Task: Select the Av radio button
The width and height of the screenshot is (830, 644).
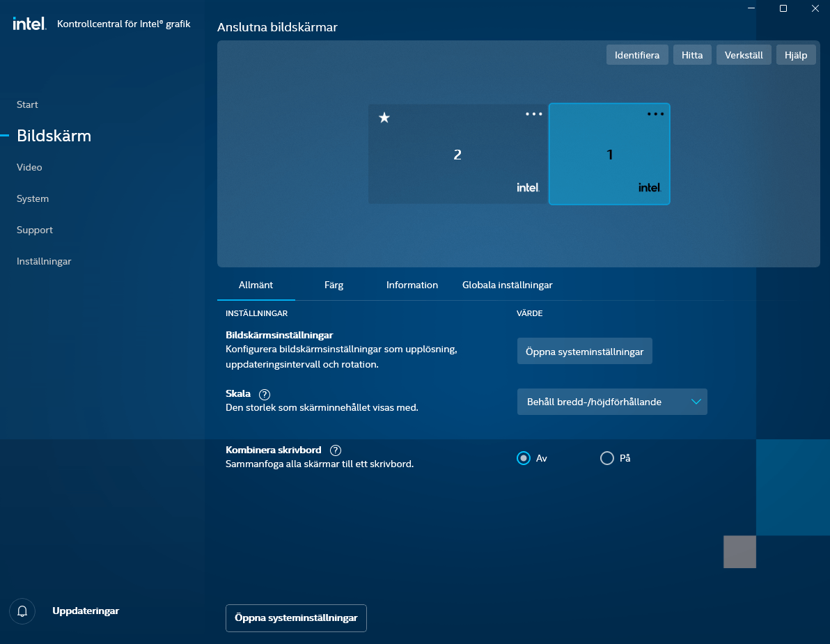Action: 524,458
